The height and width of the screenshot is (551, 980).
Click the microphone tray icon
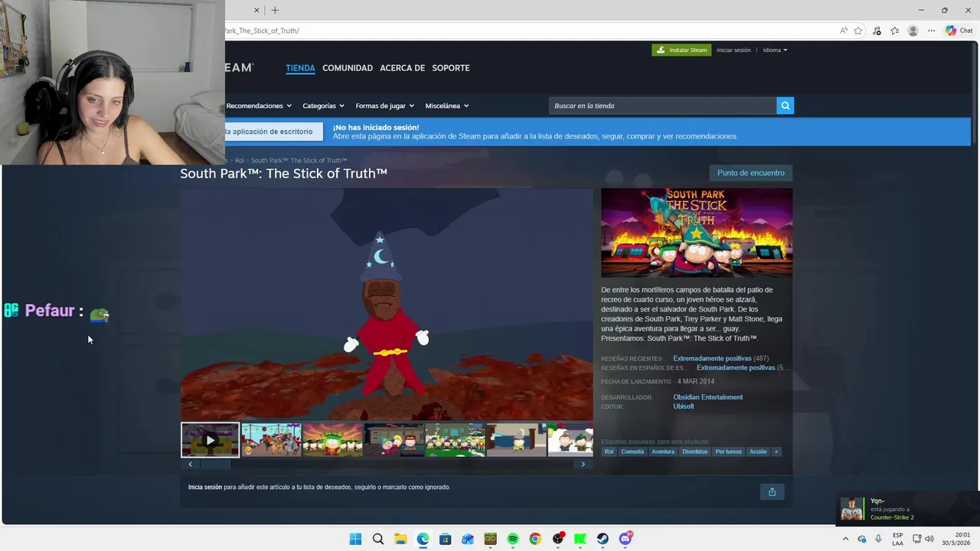tap(878, 539)
